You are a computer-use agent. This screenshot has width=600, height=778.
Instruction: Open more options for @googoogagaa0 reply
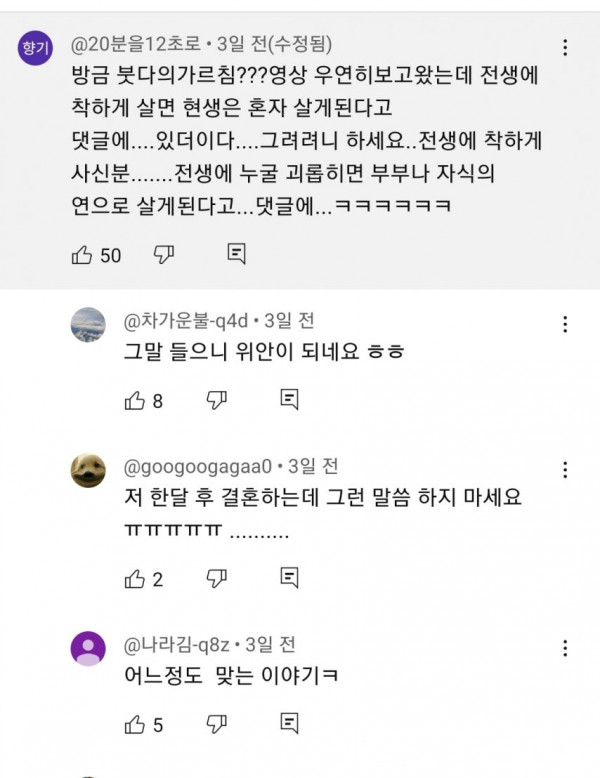point(566,470)
